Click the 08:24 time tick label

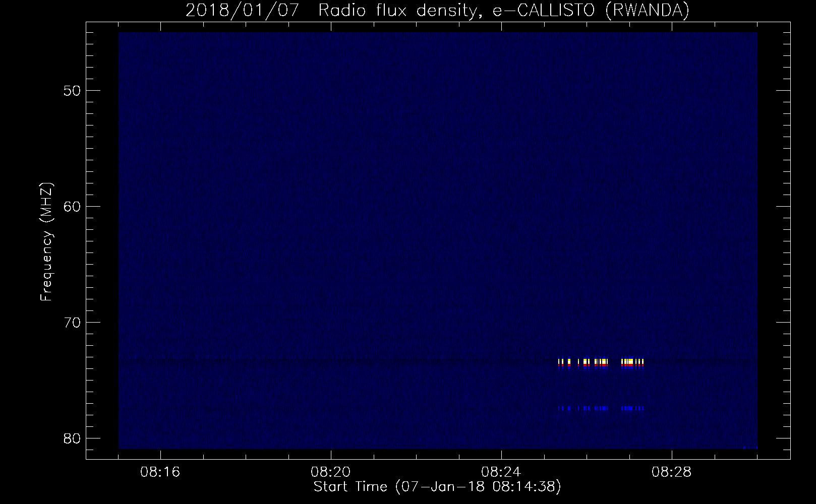pos(502,472)
